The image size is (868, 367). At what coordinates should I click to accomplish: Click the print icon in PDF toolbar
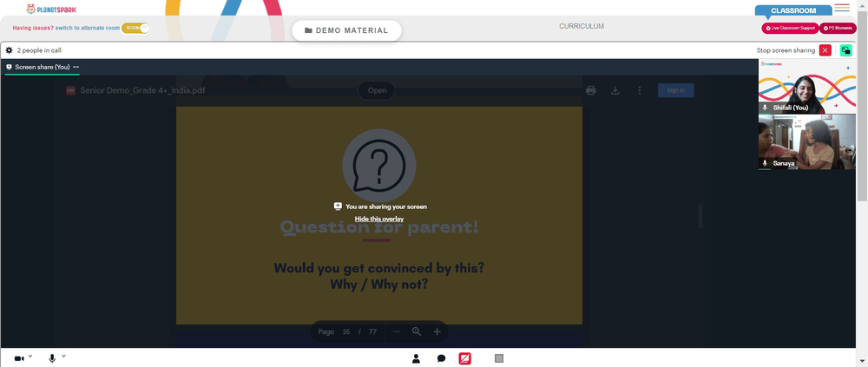click(590, 90)
